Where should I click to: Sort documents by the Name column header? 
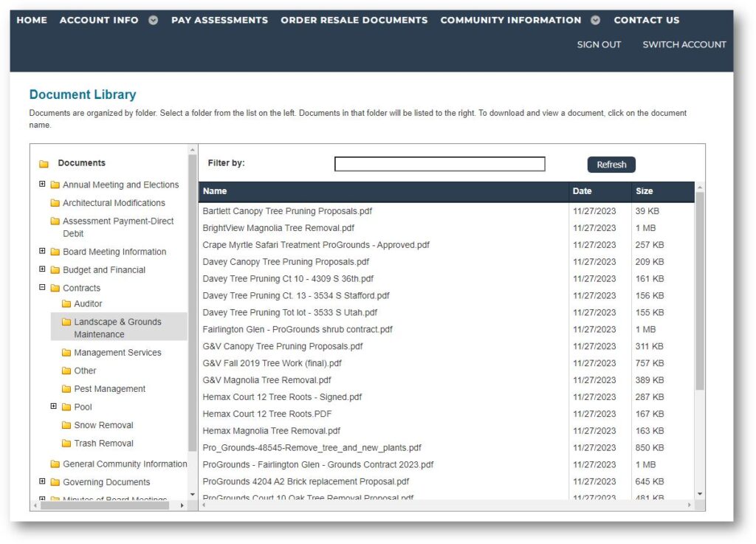point(383,191)
